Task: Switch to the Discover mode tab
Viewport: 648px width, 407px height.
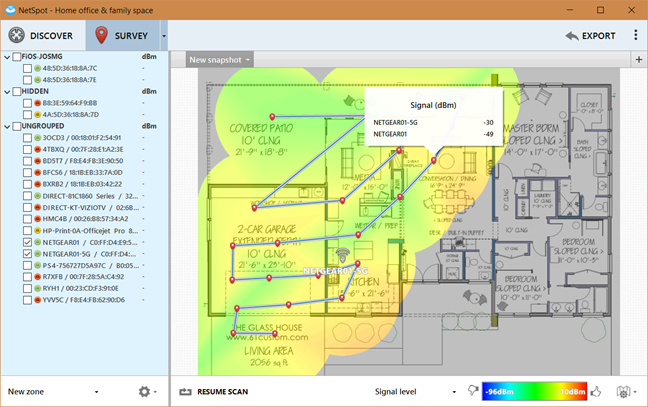Action: (43, 36)
